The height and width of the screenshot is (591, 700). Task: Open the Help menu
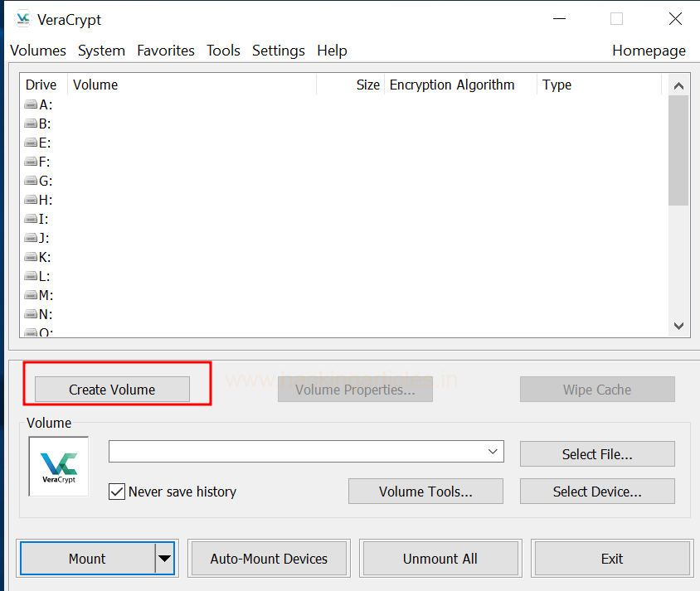332,51
